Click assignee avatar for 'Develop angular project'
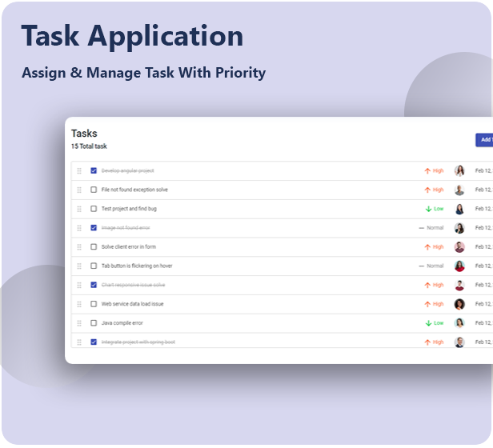Image resolution: width=493 pixels, height=448 pixels. pos(459,170)
